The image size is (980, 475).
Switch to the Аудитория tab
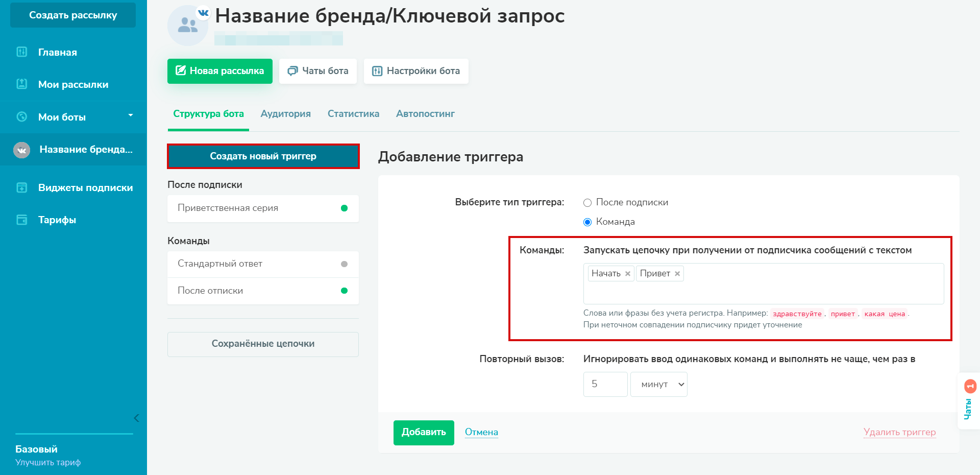pos(285,114)
